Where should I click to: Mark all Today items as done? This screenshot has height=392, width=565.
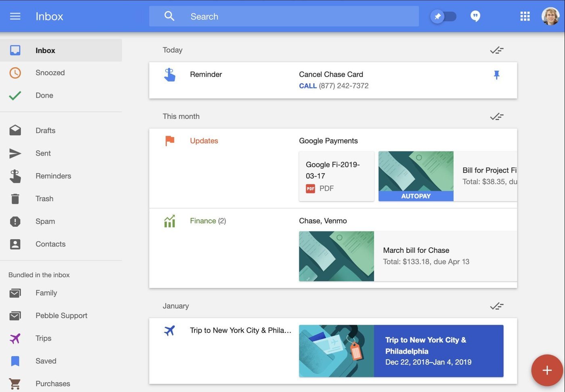point(496,50)
